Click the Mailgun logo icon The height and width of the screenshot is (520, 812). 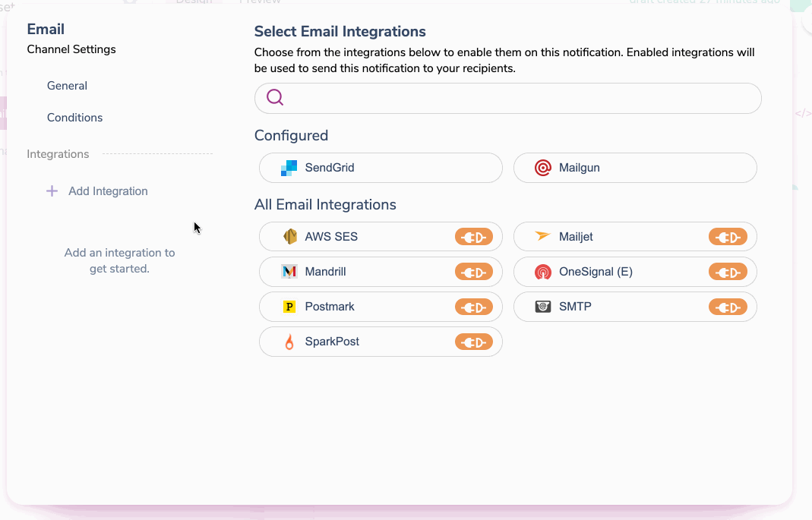(542, 168)
